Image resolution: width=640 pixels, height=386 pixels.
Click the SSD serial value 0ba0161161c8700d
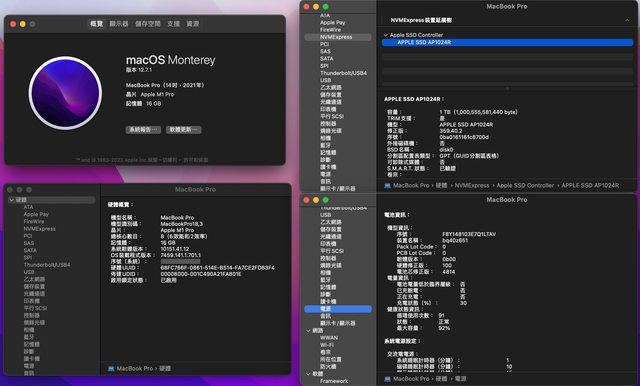[x=464, y=137]
